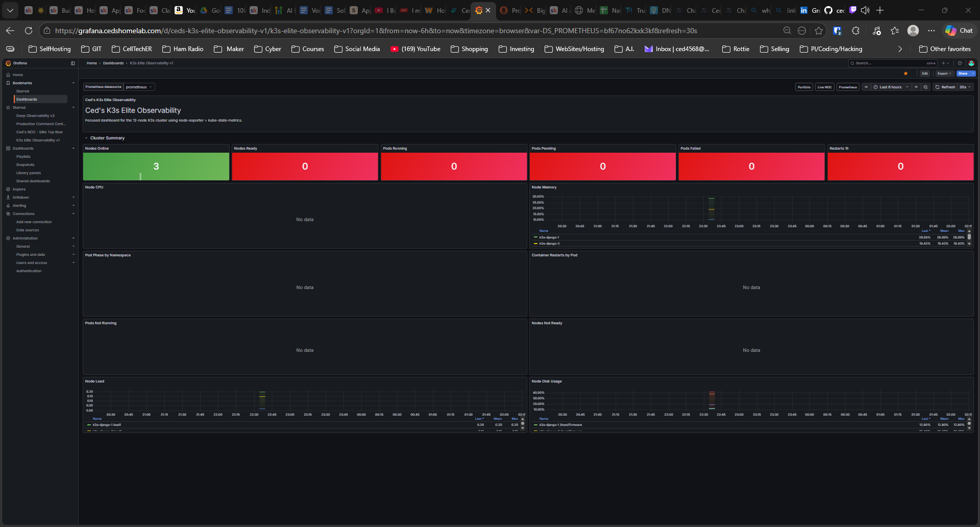Expand the Drilldown section chevron
The width and height of the screenshot is (980, 527).
[73, 197]
